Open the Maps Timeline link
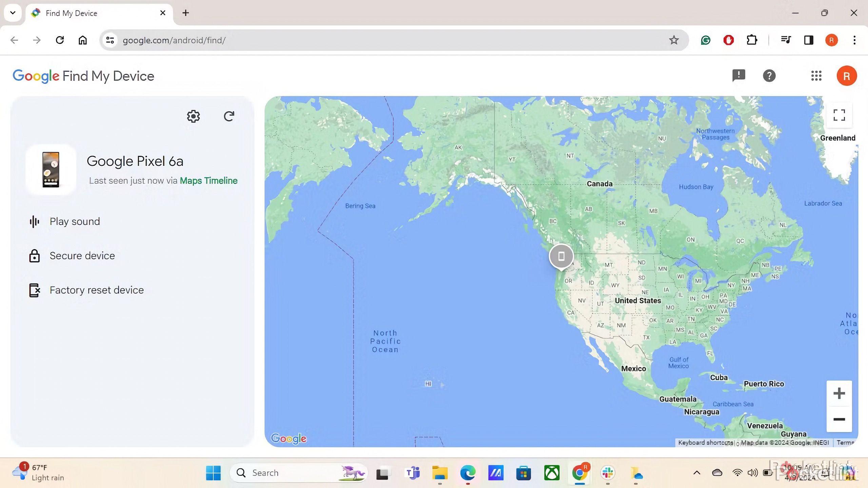 point(209,181)
